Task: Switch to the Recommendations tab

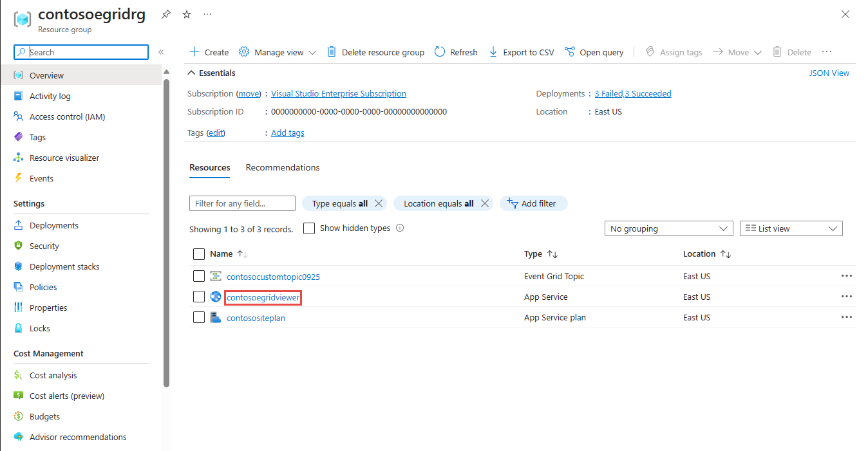Action: click(283, 167)
